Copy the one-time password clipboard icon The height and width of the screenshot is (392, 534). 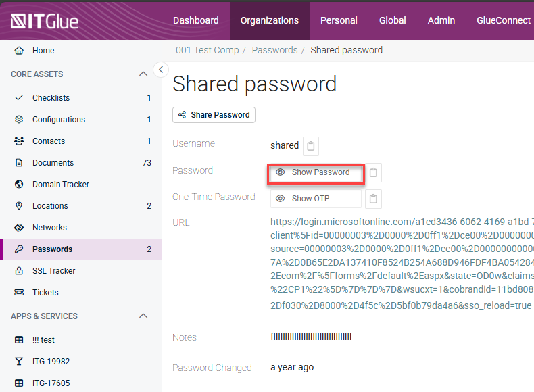pyautogui.click(x=374, y=199)
